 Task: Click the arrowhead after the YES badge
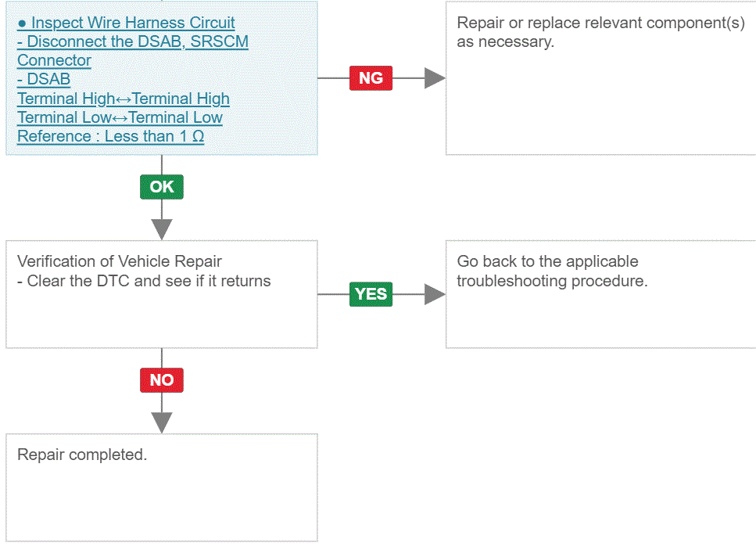[435, 294]
